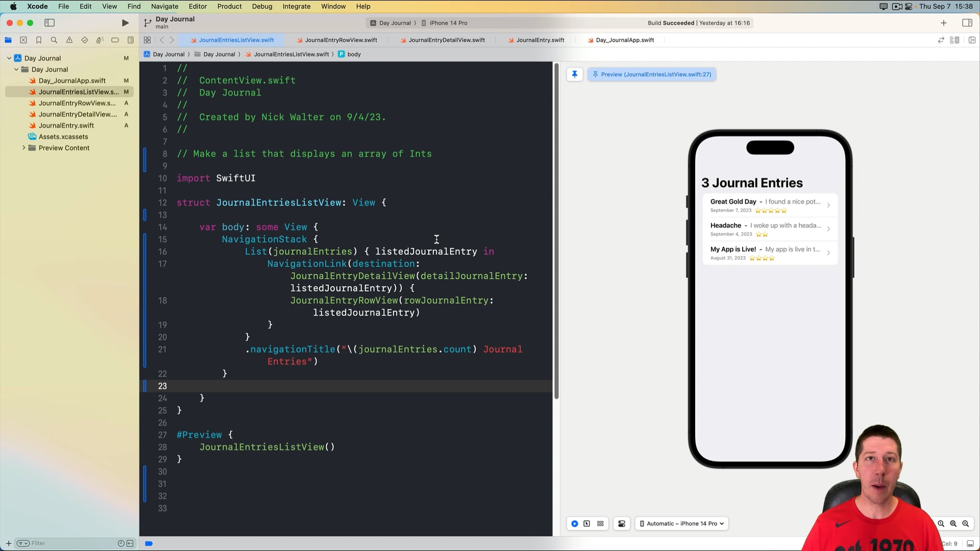
Task: Open the Find navigator magnifier
Action: tap(54, 40)
